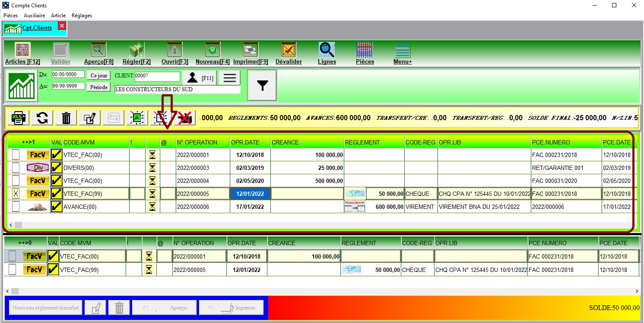This screenshot has height=323, width=644.
Task: Click the trash delete icon in the yellow toolbar
Action: click(65, 117)
